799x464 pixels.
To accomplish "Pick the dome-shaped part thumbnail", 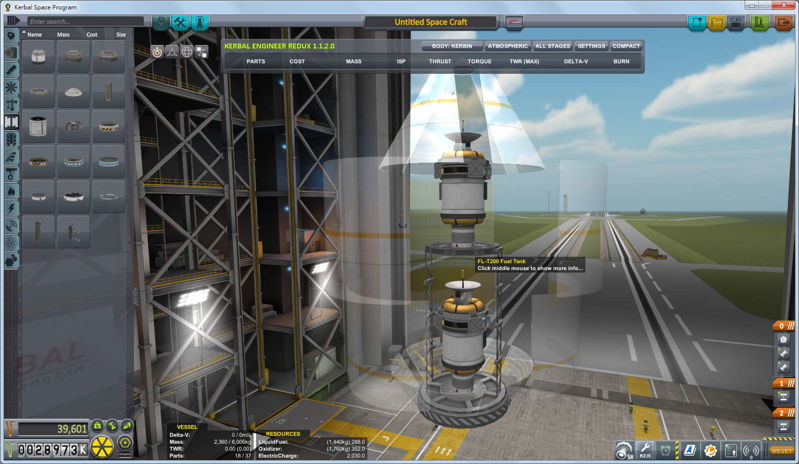I will pos(73,91).
